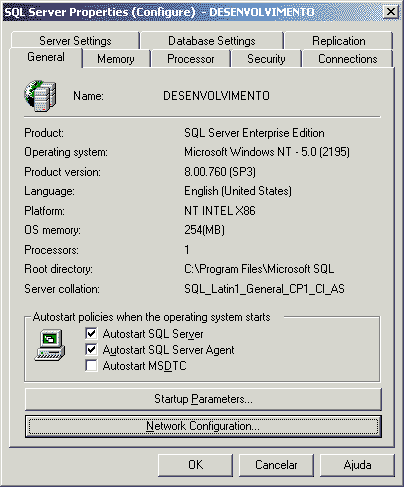404x487 pixels.
Task: Open the Database Settings tab
Action: point(212,41)
